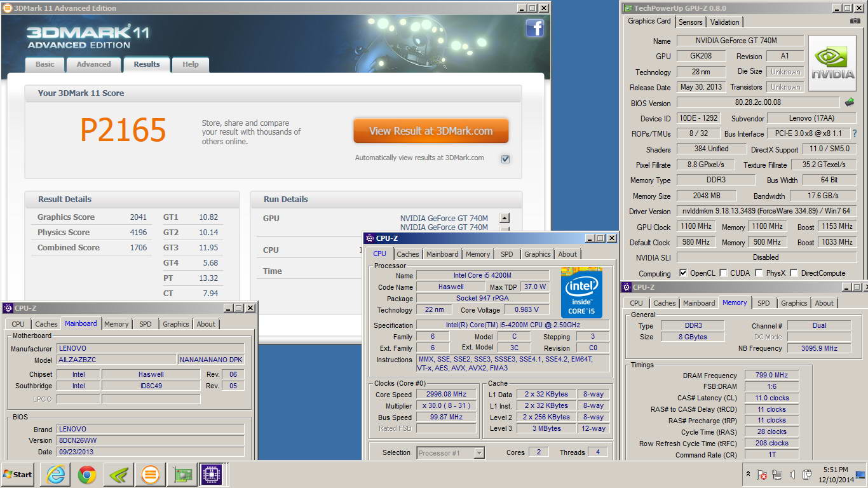The height and width of the screenshot is (488, 868).
Task: Click the GPU list scroll up arrow
Action: tap(505, 218)
